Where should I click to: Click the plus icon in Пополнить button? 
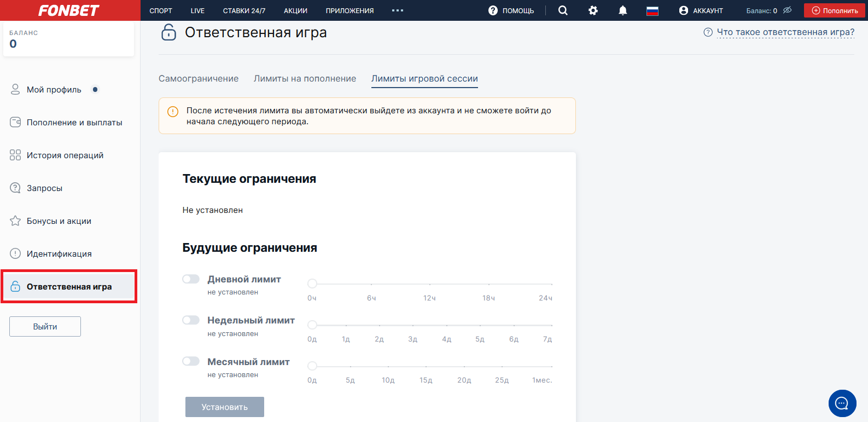[816, 10]
